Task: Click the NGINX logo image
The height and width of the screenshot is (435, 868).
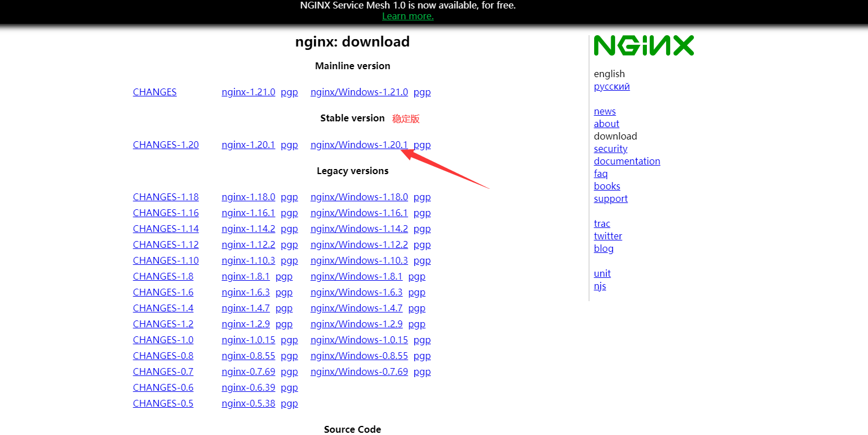Action: tap(643, 45)
